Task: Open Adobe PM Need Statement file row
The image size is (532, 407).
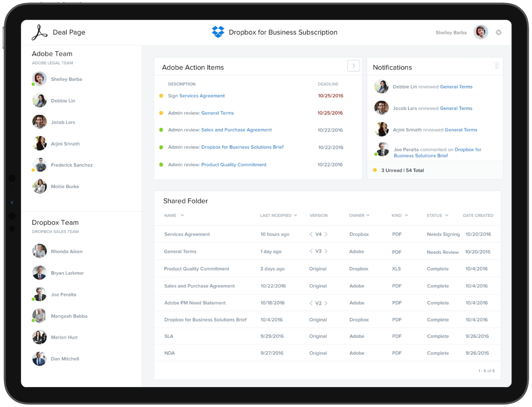Action: tap(327, 303)
